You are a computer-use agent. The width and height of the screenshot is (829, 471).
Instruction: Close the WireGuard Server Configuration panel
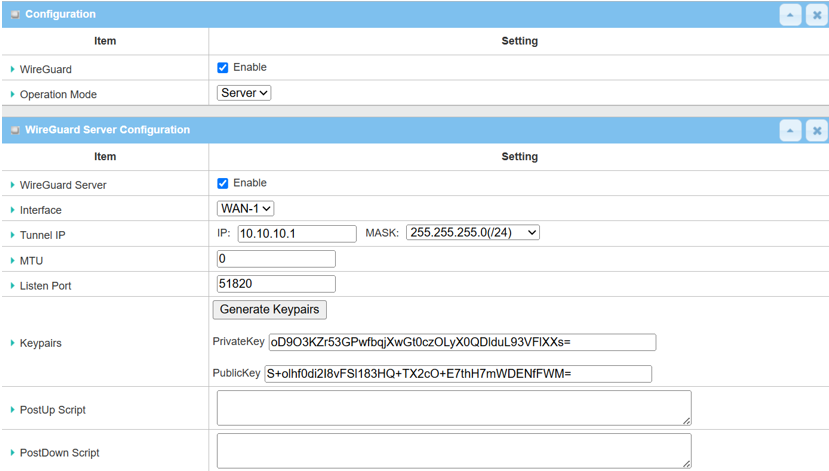click(816, 131)
